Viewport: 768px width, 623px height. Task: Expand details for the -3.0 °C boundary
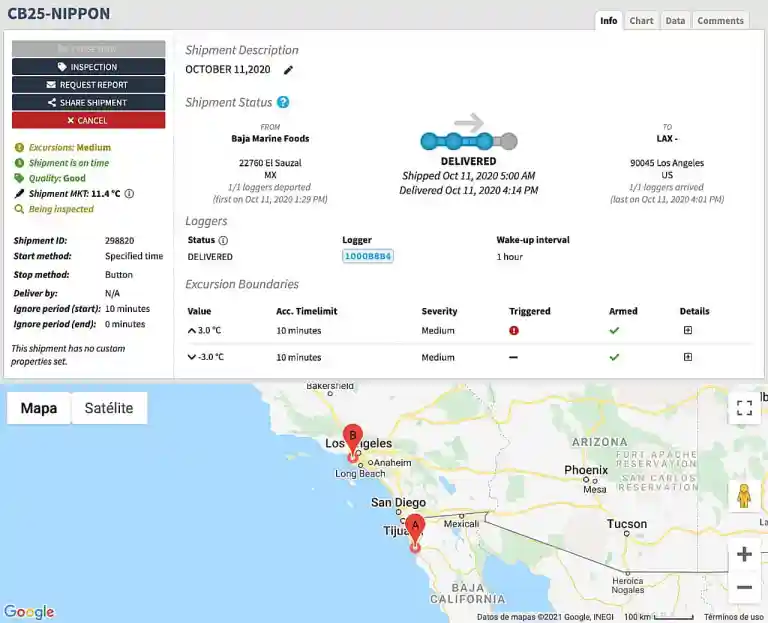tap(688, 357)
